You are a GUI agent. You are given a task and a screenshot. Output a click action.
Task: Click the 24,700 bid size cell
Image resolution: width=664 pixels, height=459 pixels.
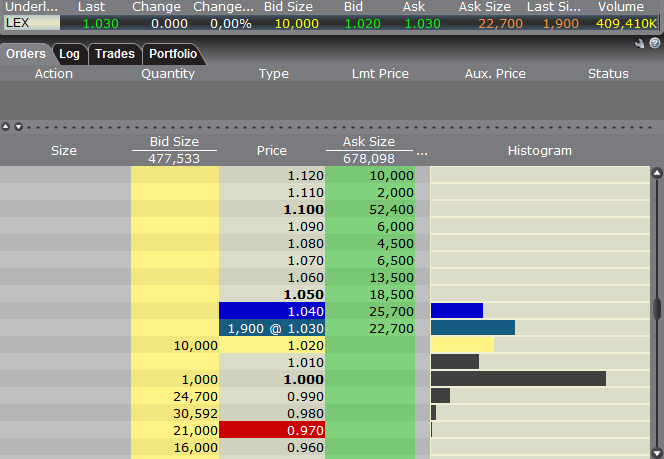[x=175, y=396]
